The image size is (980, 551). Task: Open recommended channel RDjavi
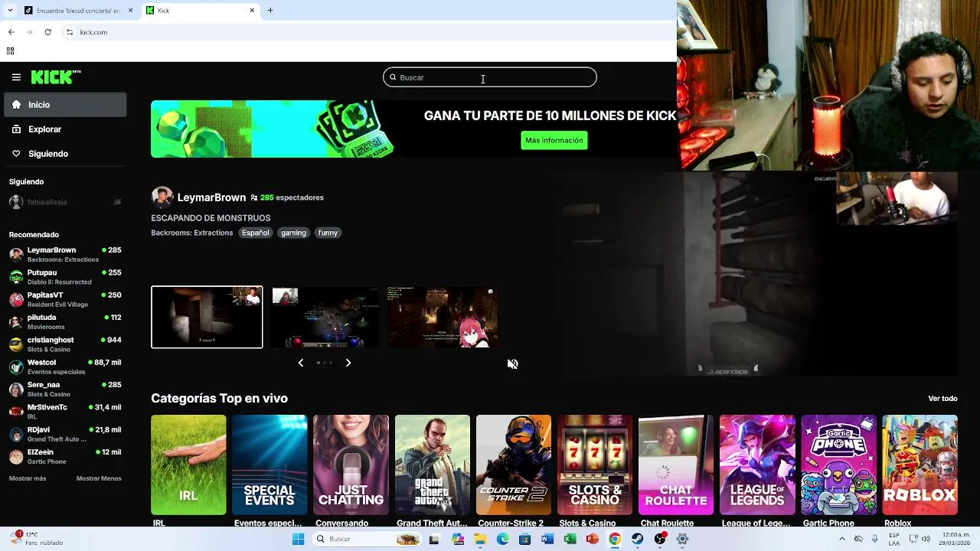65,434
